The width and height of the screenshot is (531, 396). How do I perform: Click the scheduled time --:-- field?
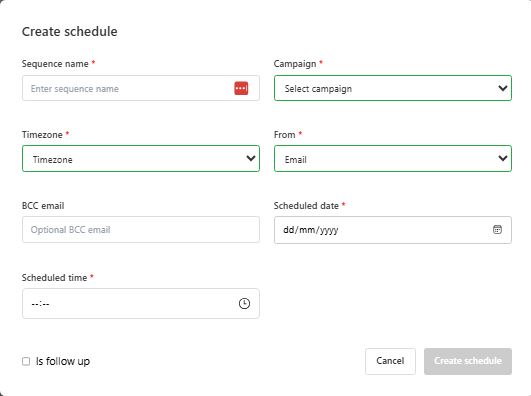141,303
